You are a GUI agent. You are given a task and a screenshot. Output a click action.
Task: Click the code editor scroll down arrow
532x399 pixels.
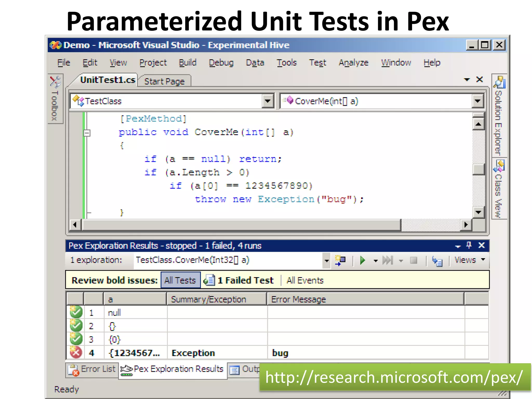tap(478, 212)
